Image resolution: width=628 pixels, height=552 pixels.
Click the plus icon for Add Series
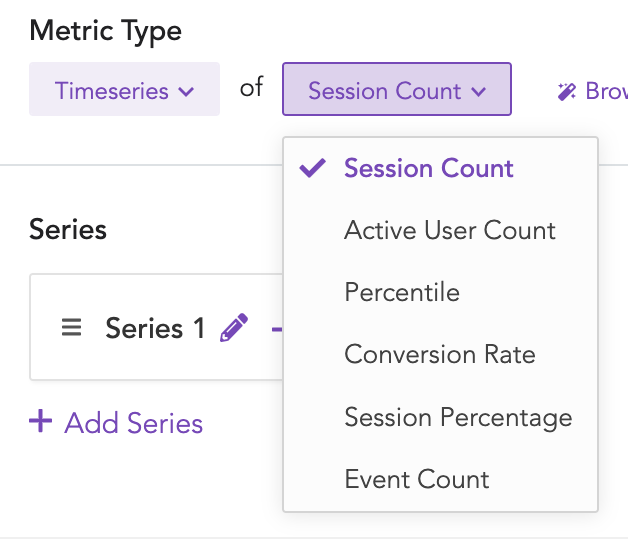coord(41,422)
